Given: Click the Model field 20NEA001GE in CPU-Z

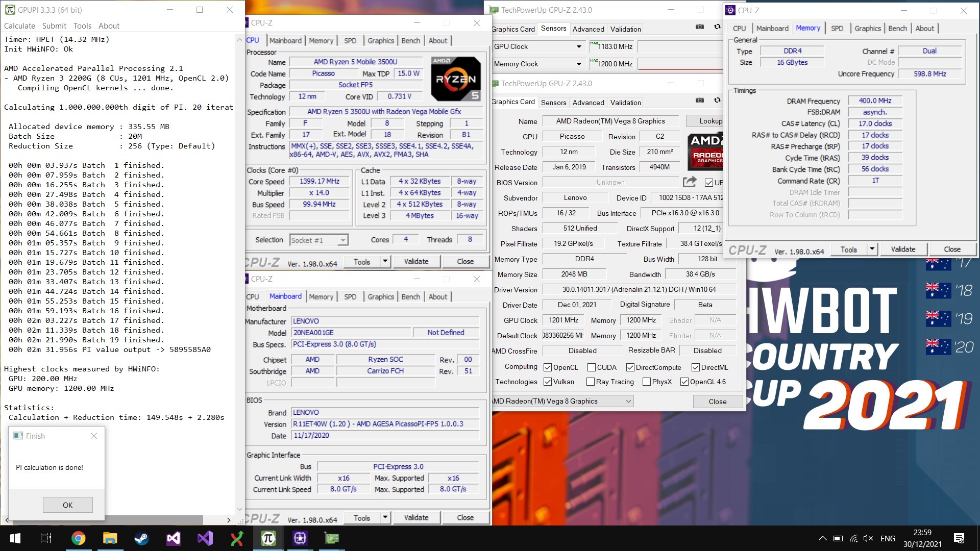Looking at the screenshot, I should tap(351, 333).
